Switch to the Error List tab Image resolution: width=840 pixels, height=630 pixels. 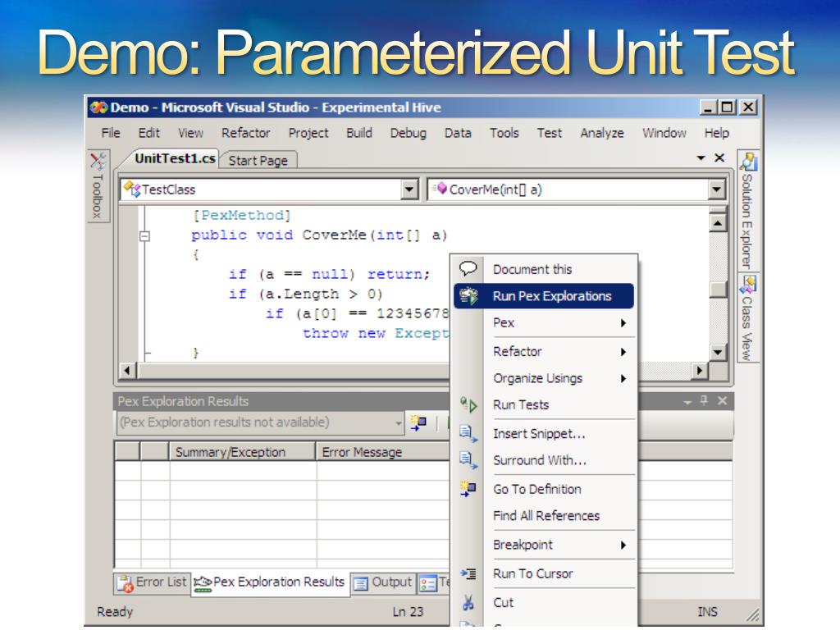click(x=153, y=583)
